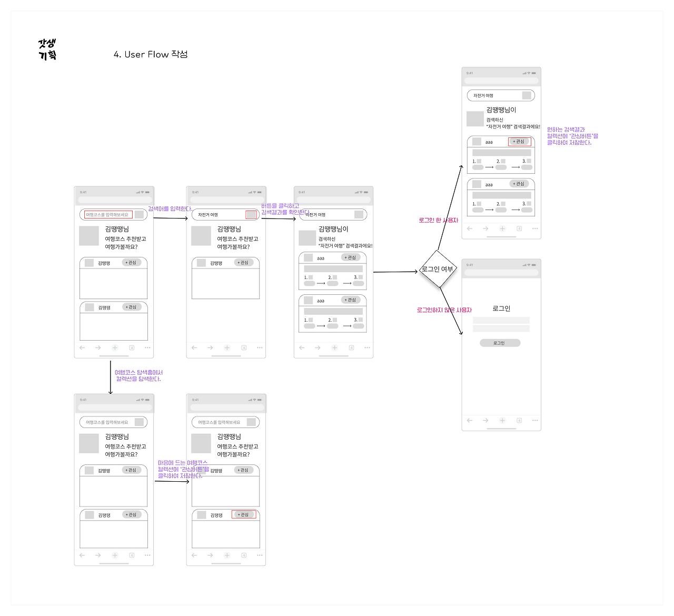Click the 자전거 여행 search field in the logged-in results phone

point(501,95)
